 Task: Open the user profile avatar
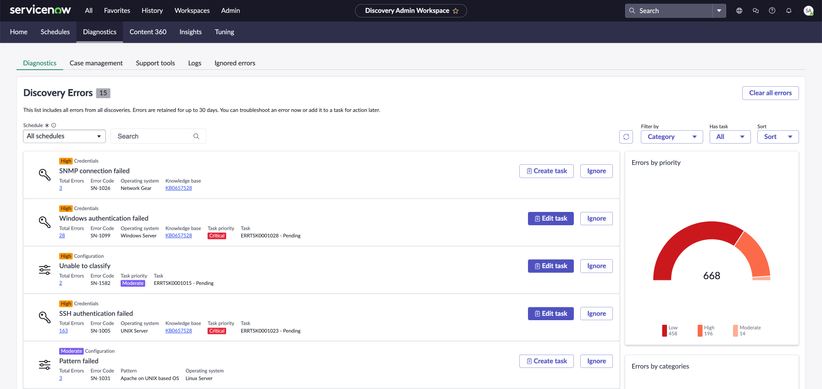pyautogui.click(x=808, y=10)
